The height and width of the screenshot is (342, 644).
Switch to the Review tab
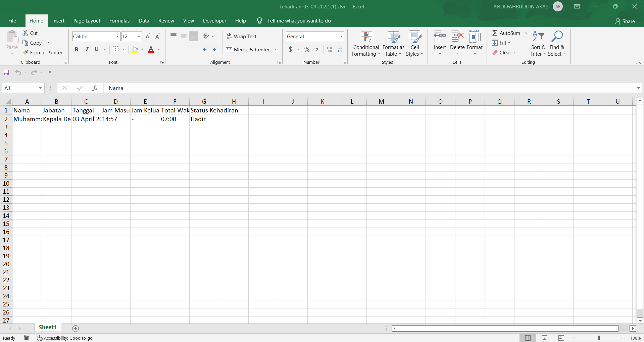tap(166, 21)
